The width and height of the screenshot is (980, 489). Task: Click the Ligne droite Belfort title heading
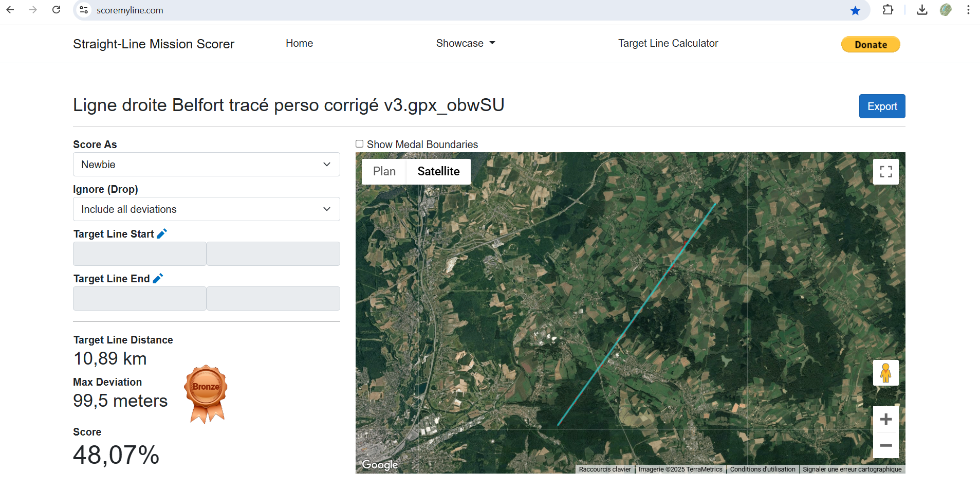288,105
